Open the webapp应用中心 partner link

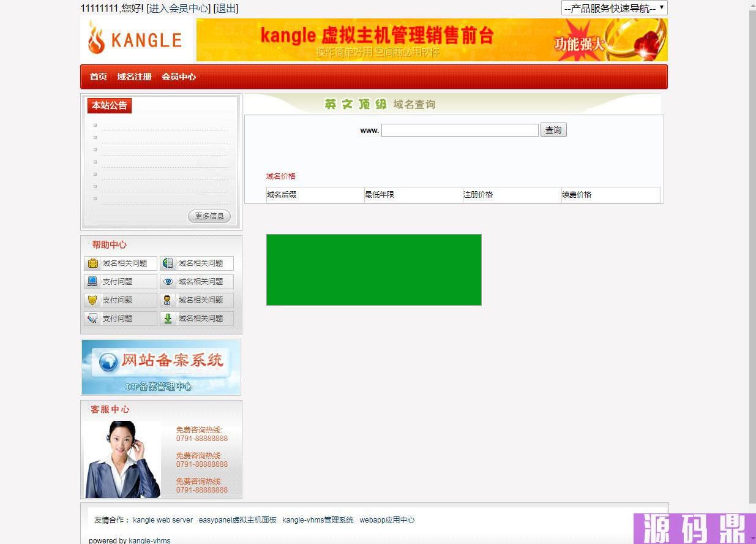(387, 520)
